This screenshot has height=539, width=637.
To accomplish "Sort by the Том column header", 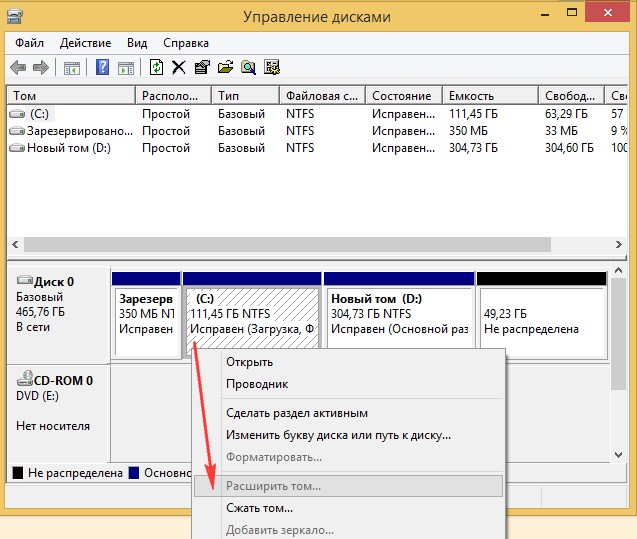I will [71, 96].
